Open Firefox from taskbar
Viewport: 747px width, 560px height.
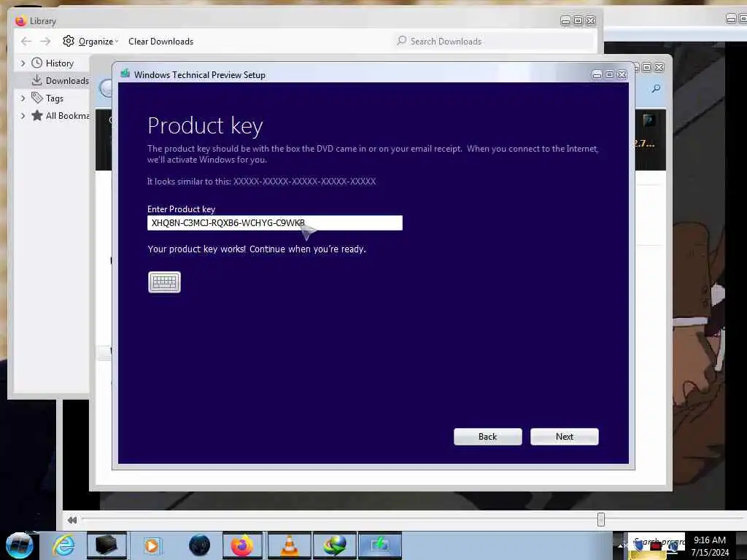(242, 545)
